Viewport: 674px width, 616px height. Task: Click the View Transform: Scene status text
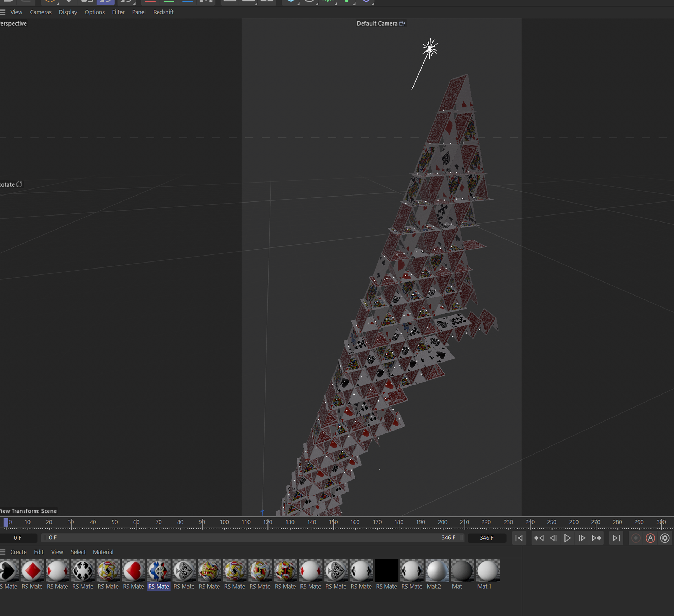pos(28,511)
